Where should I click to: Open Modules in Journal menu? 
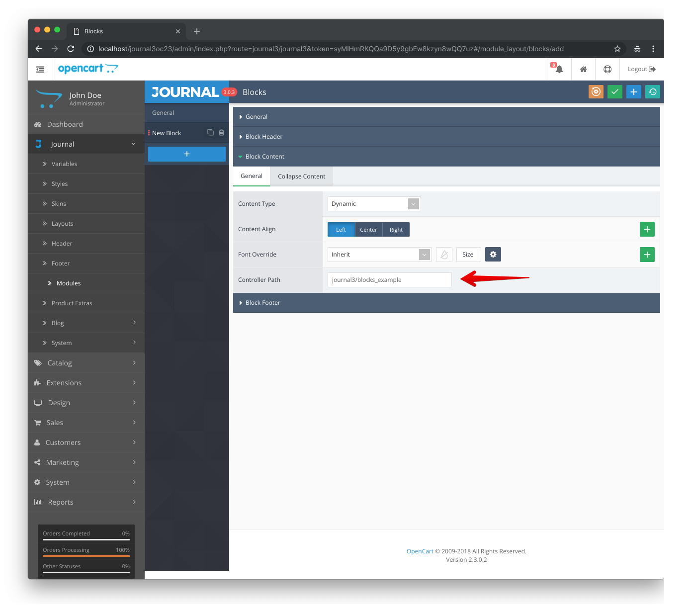(86, 283)
